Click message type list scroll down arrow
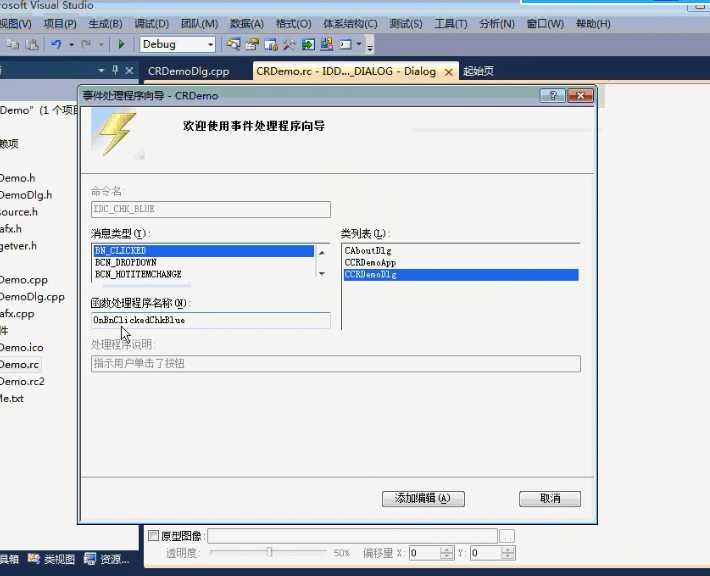This screenshot has width=710, height=576. click(x=321, y=274)
